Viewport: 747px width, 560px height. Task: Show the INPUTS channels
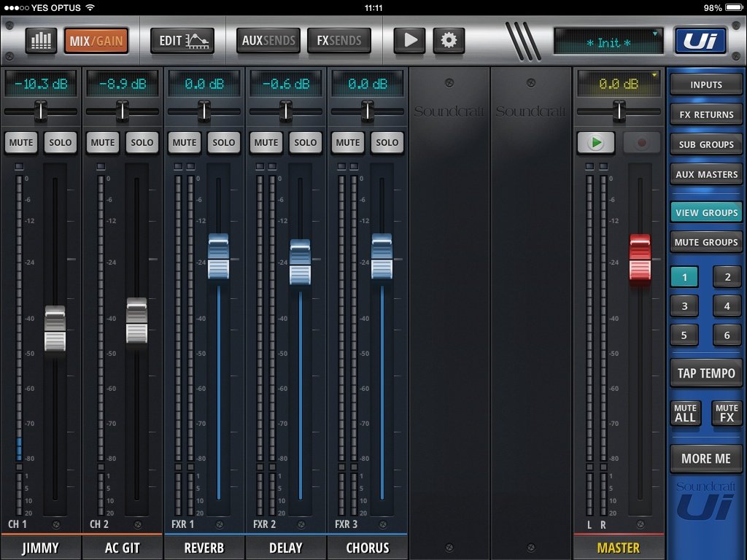tap(706, 85)
